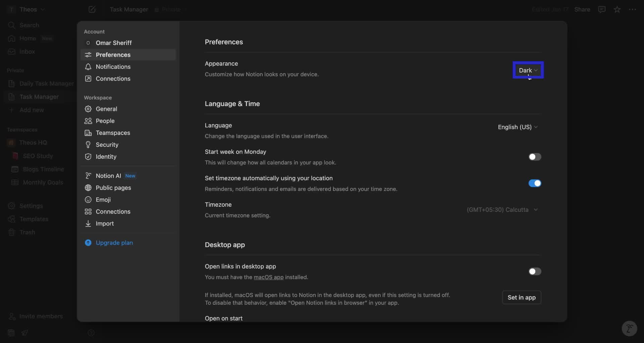
Task: Open the Calcutta timezone dropdown
Action: click(x=502, y=209)
